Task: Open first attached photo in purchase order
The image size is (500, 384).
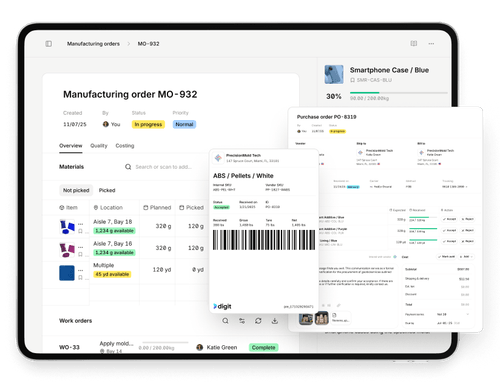Action: point(306,319)
